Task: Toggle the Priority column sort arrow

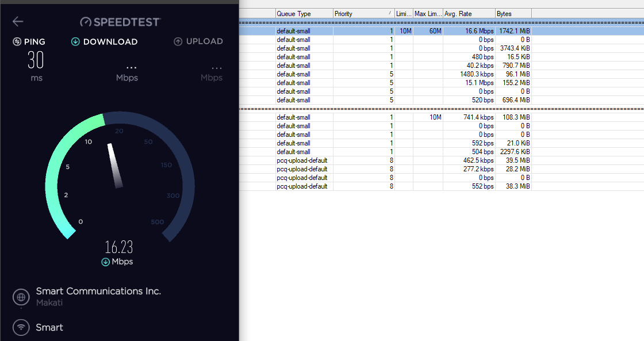Action: point(390,13)
